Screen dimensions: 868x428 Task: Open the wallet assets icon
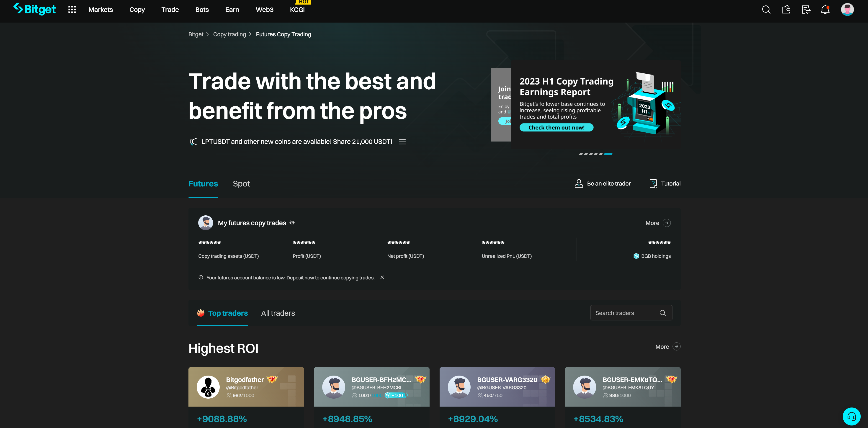click(786, 10)
